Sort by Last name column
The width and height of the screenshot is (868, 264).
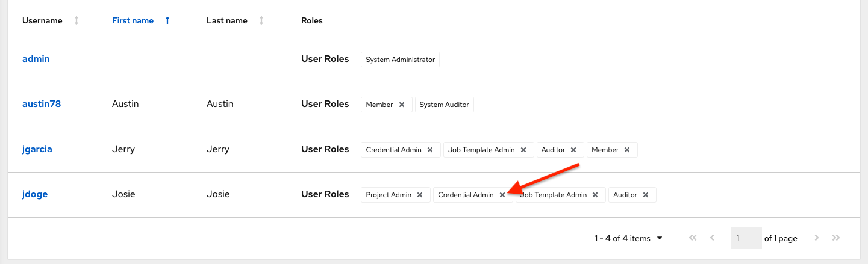point(261,20)
